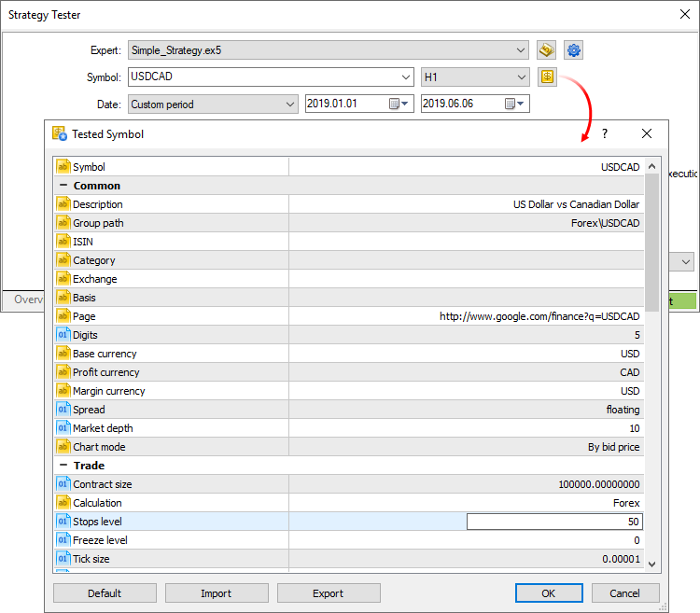Click the symbol specification icon next to H1

(x=547, y=77)
